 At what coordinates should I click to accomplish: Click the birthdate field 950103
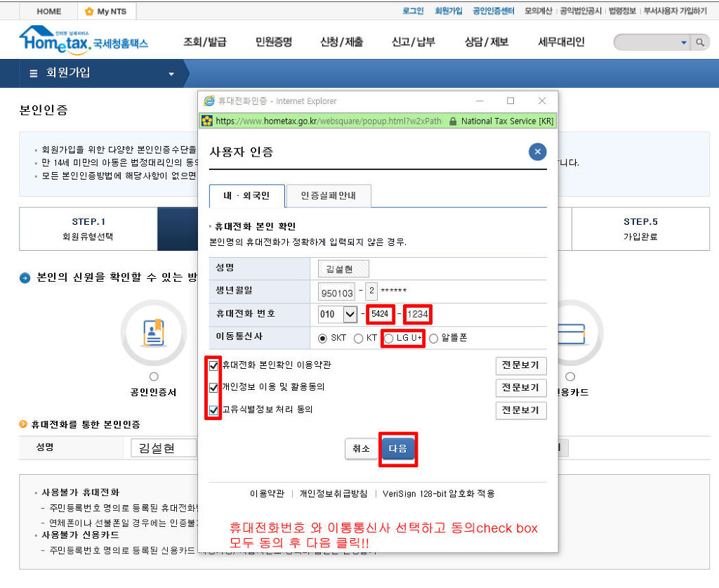(337, 292)
